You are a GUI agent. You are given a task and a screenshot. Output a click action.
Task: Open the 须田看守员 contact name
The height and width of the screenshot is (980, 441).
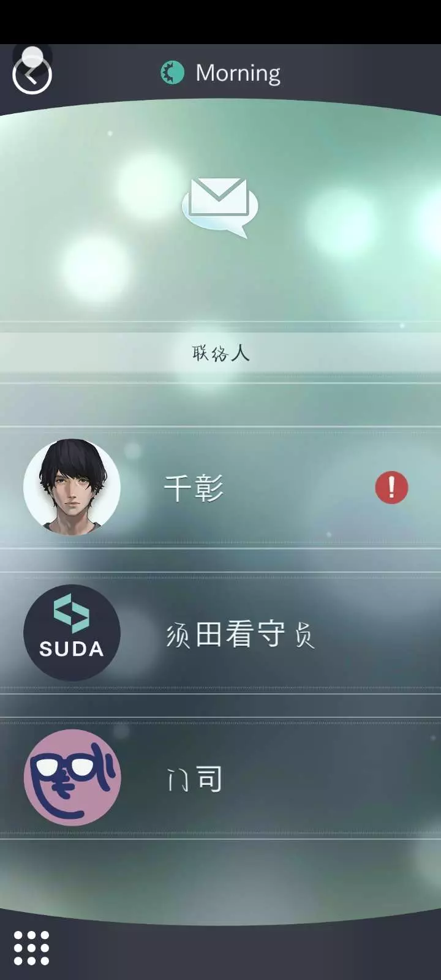(240, 634)
